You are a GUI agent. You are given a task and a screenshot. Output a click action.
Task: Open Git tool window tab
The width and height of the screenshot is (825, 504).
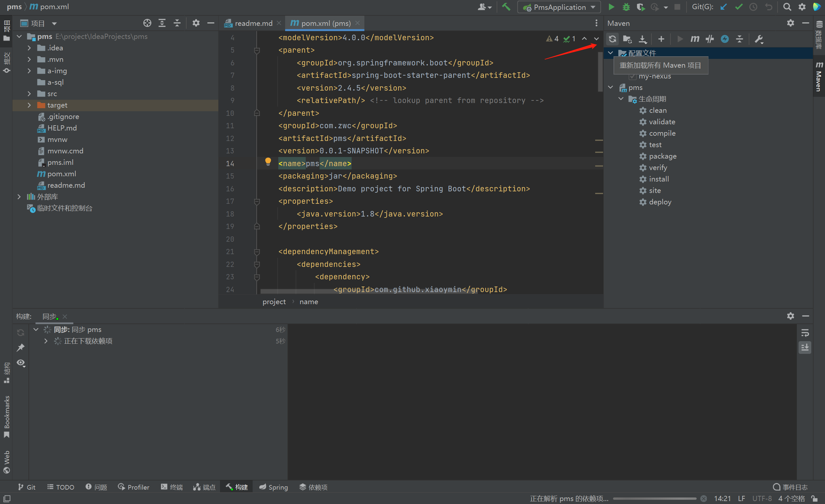(27, 487)
